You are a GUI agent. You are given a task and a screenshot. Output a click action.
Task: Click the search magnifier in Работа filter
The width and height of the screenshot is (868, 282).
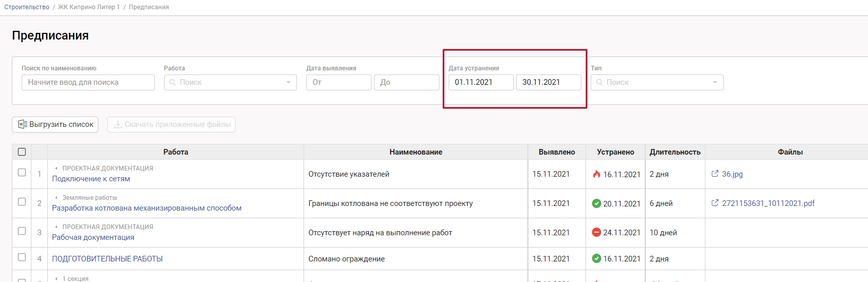[x=172, y=83]
